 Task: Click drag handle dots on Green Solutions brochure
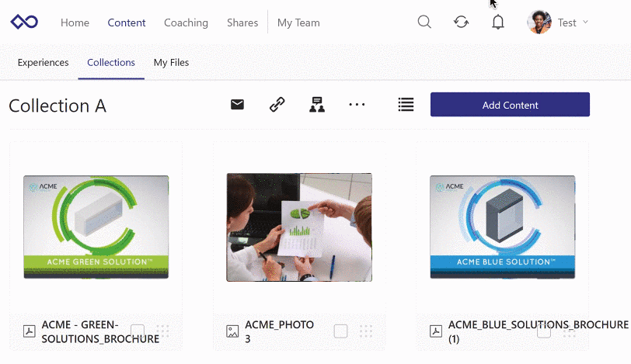(x=162, y=331)
